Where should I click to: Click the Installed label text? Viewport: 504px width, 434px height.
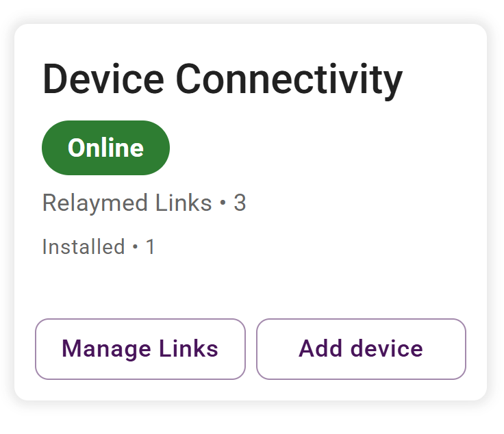pyautogui.click(x=84, y=246)
